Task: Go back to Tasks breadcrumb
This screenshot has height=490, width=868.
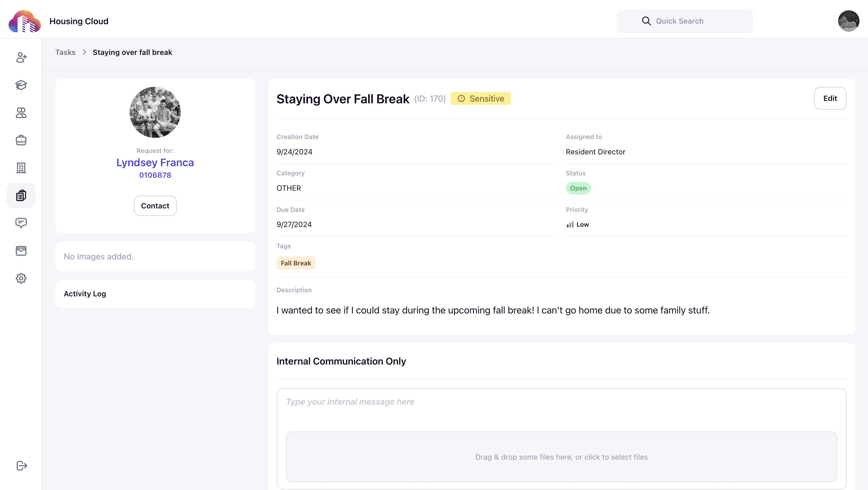Action: tap(65, 52)
